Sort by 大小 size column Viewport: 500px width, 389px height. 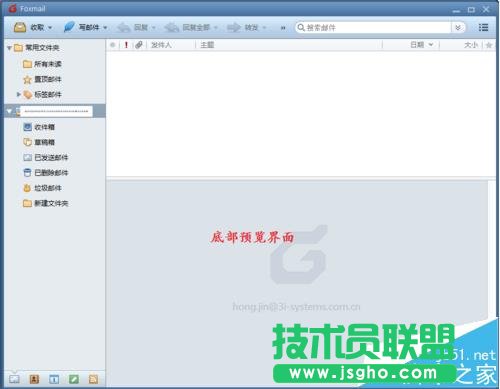point(471,45)
